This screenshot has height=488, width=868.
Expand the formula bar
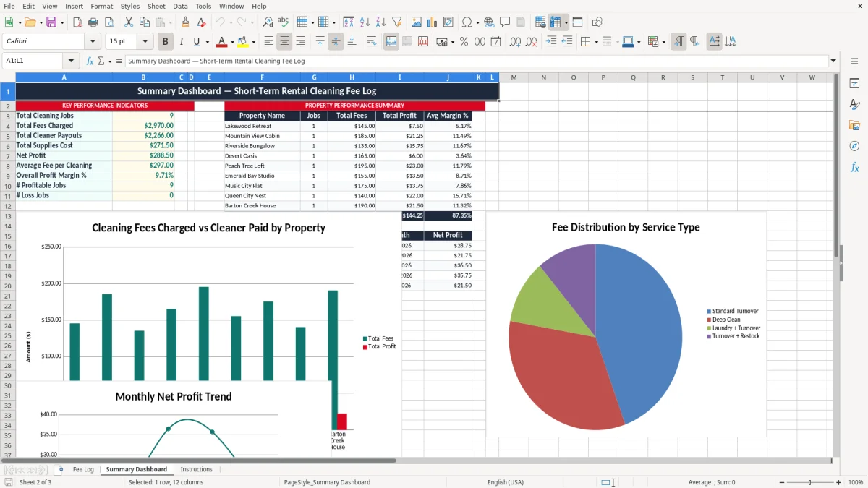pos(833,61)
